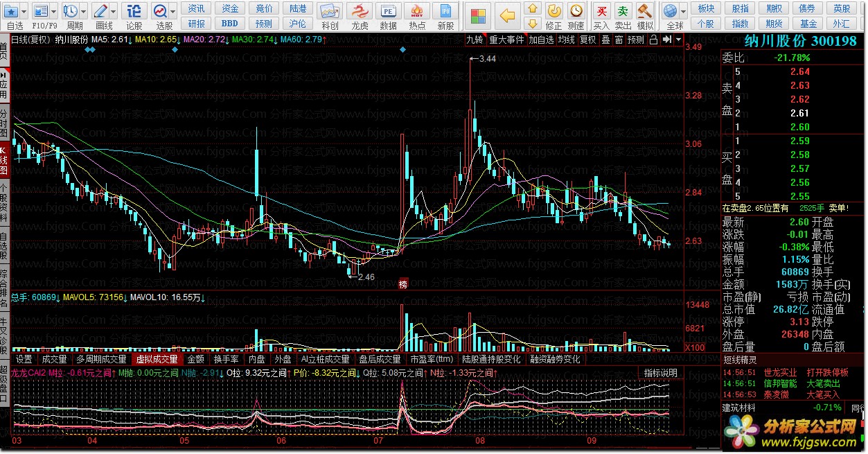This screenshot has width=868, height=454.
Task: Open the 个股资料 side tab
Action: (4, 204)
